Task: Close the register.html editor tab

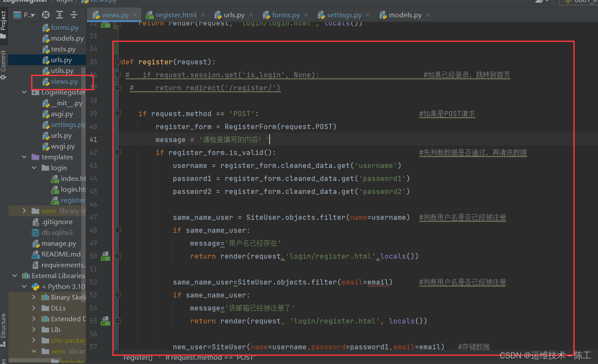Action: coord(203,15)
